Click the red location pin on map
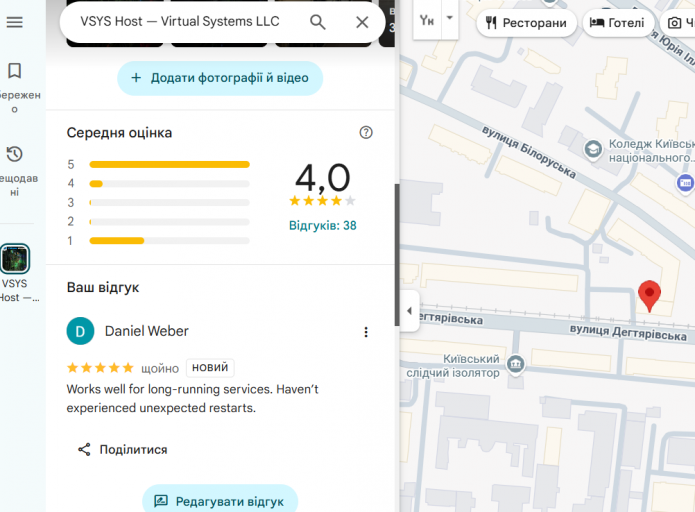695x512 pixels. coord(649,296)
